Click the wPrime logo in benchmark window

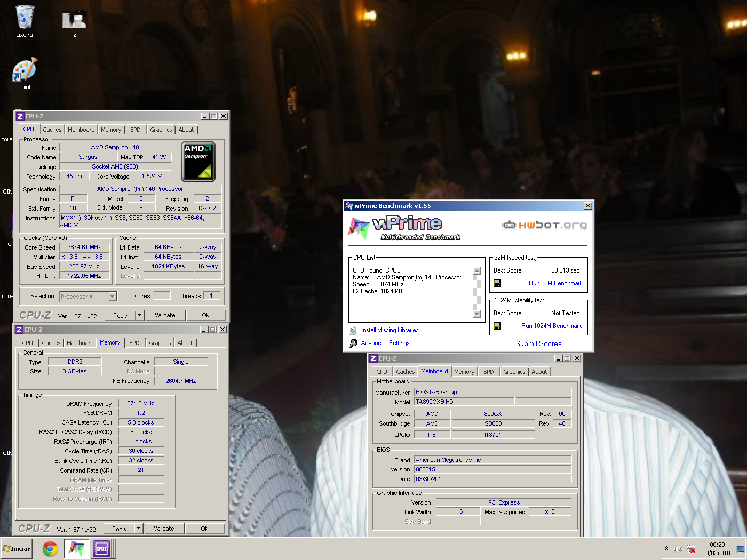[403, 227]
